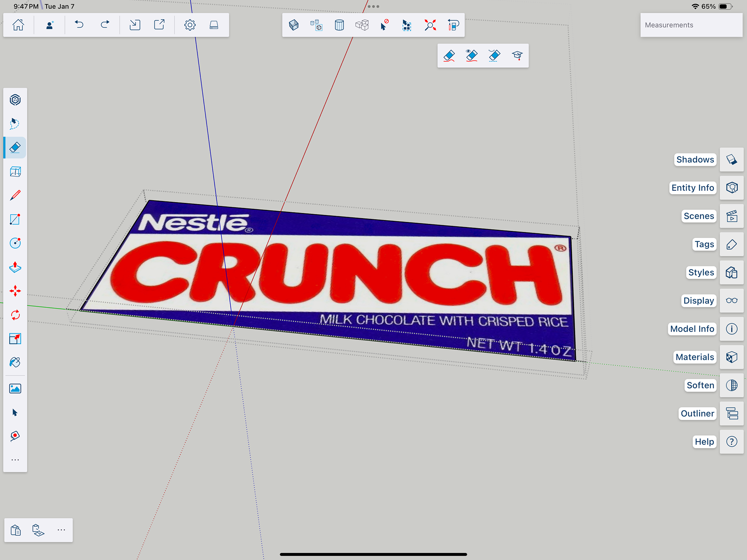Expand the left toolbar more options
The image size is (747, 560).
pyautogui.click(x=15, y=460)
